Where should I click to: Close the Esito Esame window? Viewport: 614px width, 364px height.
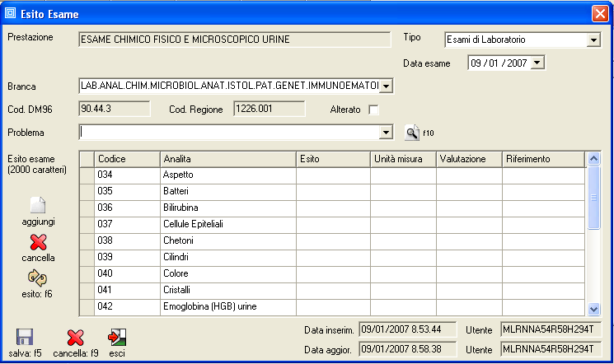click(x=600, y=12)
